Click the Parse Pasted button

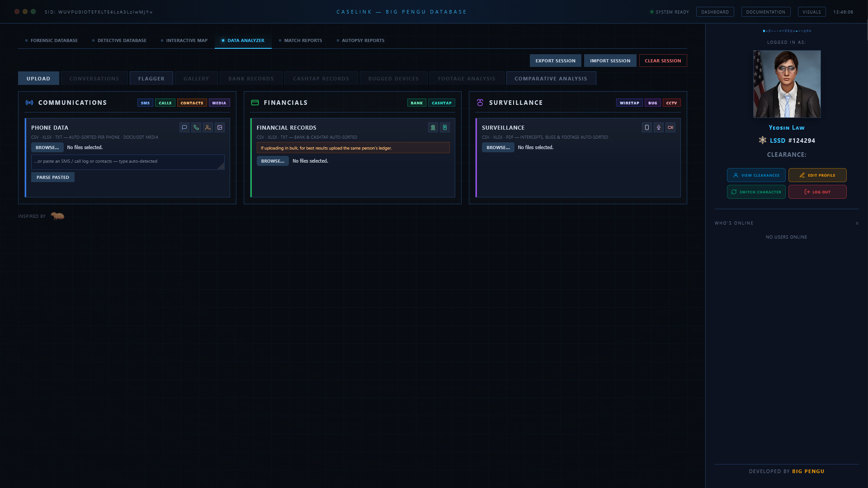point(53,177)
